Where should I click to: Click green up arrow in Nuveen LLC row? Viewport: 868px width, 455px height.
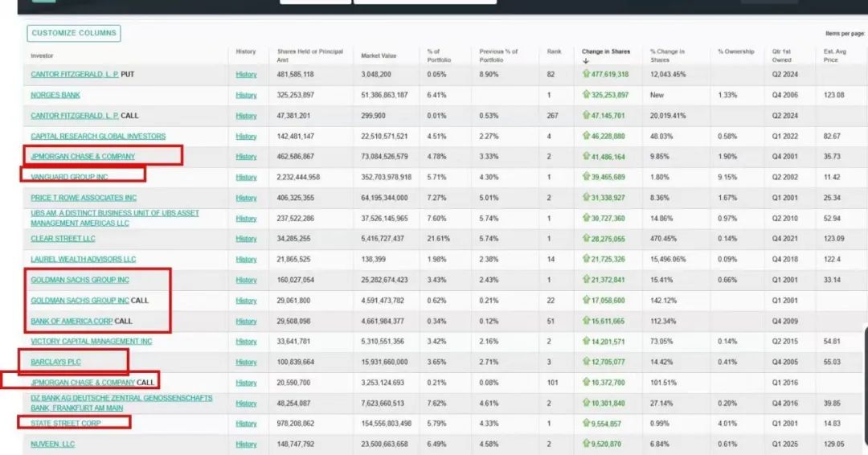pyautogui.click(x=587, y=444)
